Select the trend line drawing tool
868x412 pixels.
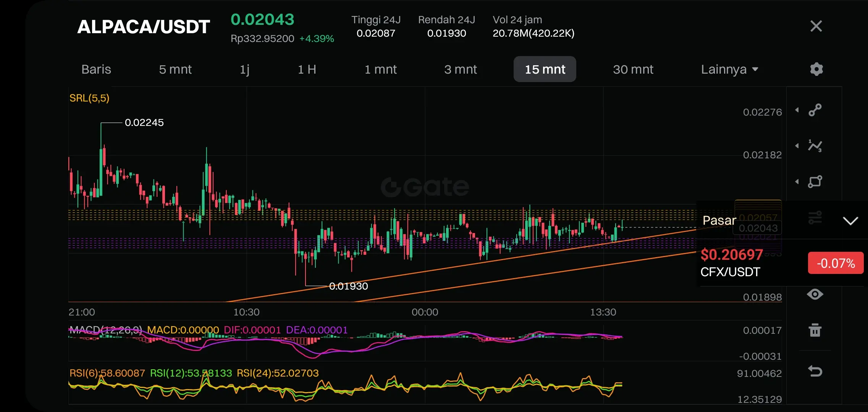[x=815, y=110]
